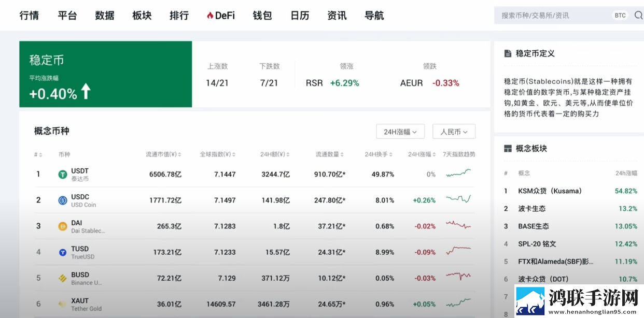
Task: Sort by # rank column
Action: coord(38,154)
